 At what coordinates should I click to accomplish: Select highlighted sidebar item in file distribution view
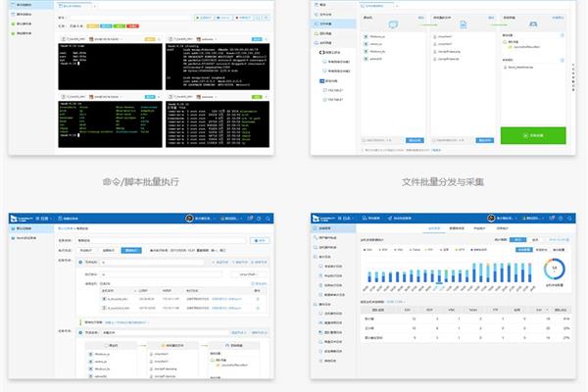point(333,24)
